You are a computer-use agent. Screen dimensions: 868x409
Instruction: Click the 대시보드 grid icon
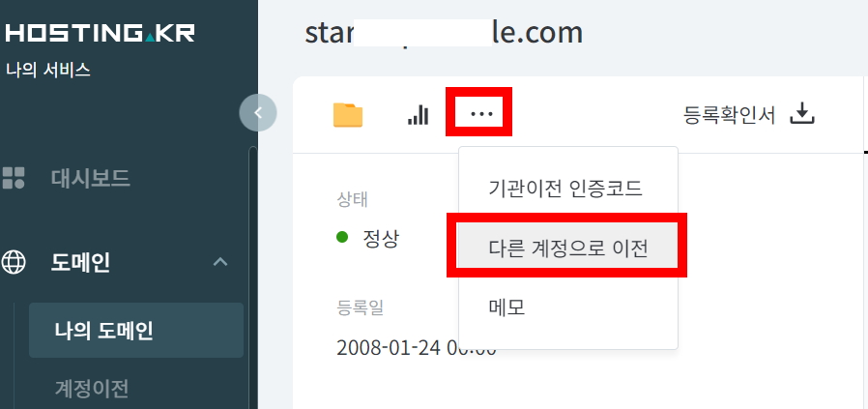coord(14,178)
